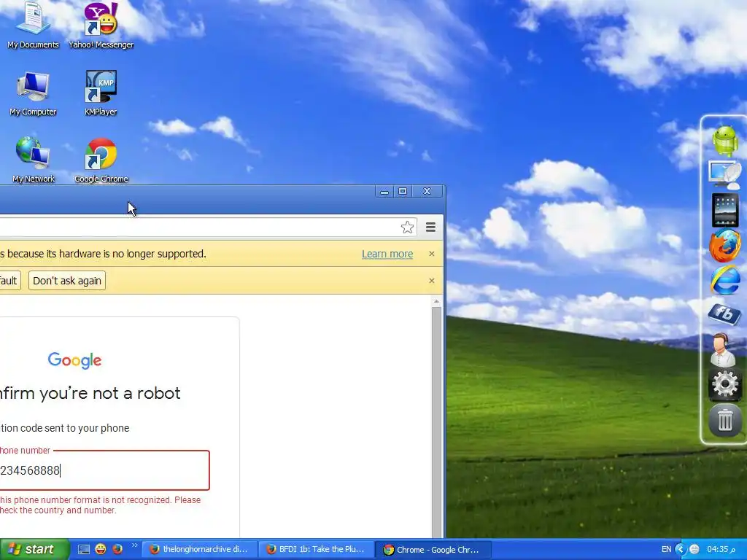Click Show Desktop quick launch icon

[x=84, y=550]
